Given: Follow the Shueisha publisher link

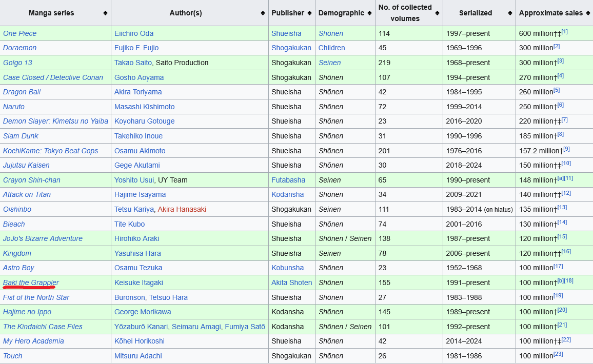Looking at the screenshot, I should pos(286,33).
